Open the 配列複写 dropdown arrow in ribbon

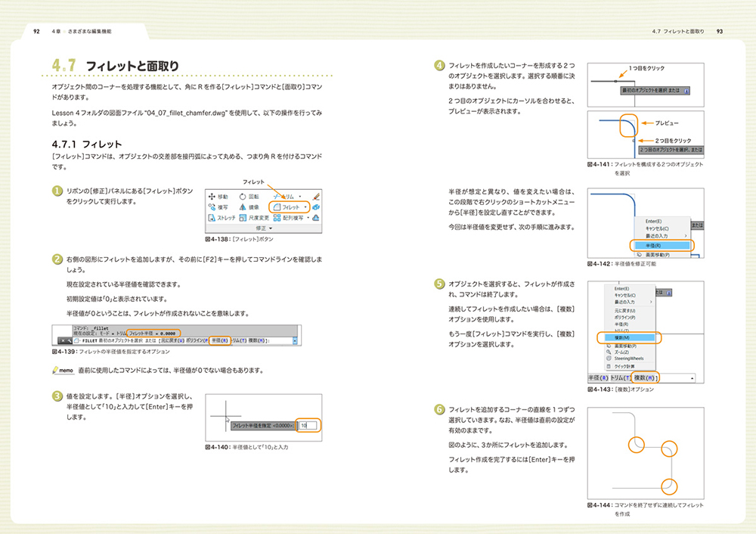(x=308, y=218)
